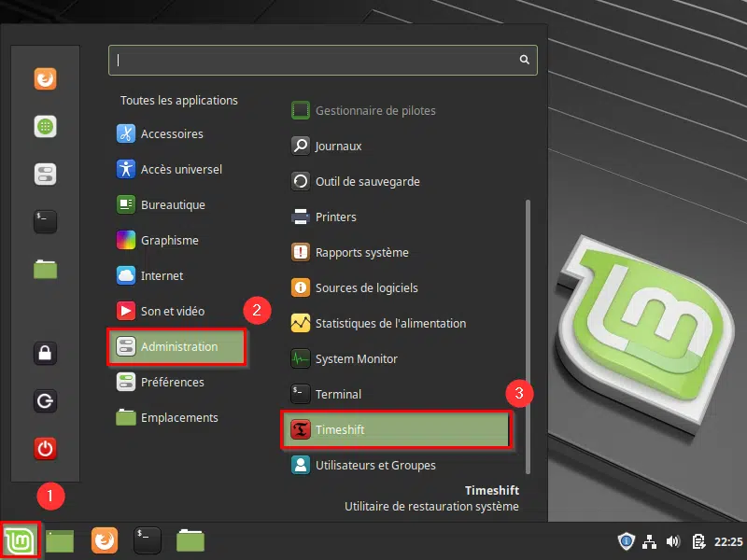Open the update manager shield tray icon
747x560 pixels.
click(x=626, y=541)
